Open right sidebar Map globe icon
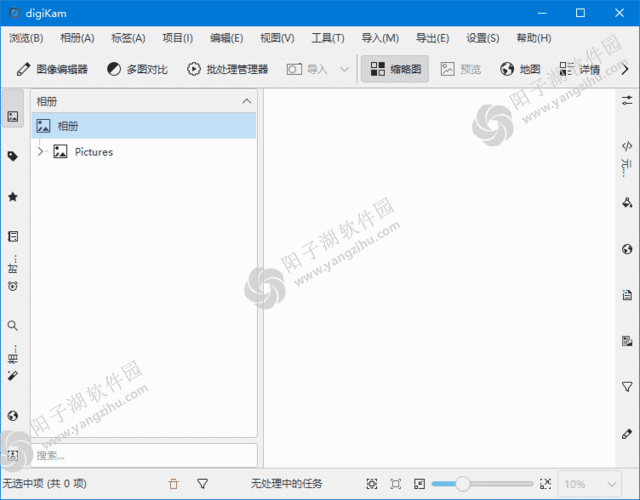This screenshot has width=640, height=500. (x=627, y=249)
